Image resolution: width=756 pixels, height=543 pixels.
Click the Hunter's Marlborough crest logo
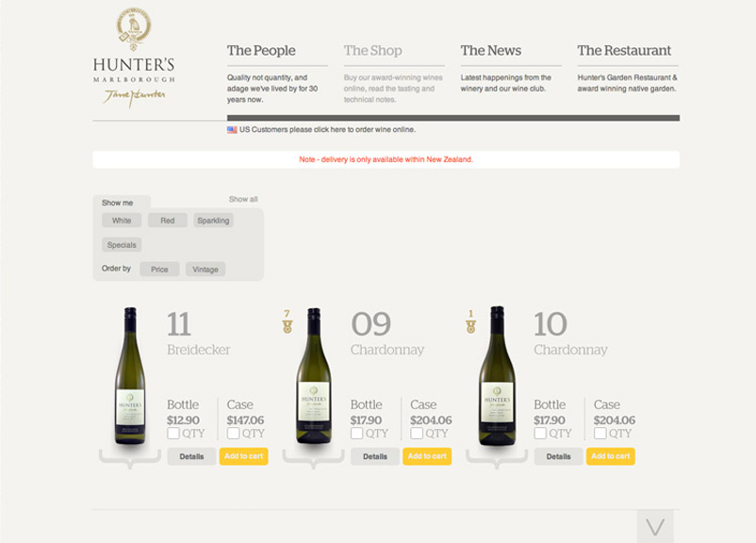click(x=133, y=29)
